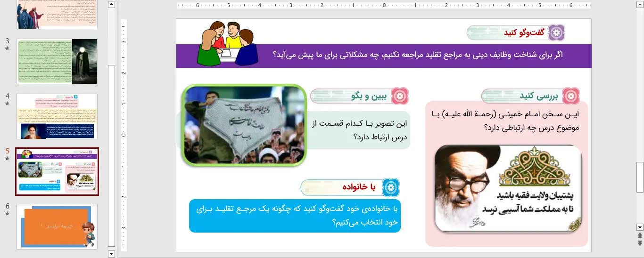Open slide 3 thumbnail

tap(57, 61)
